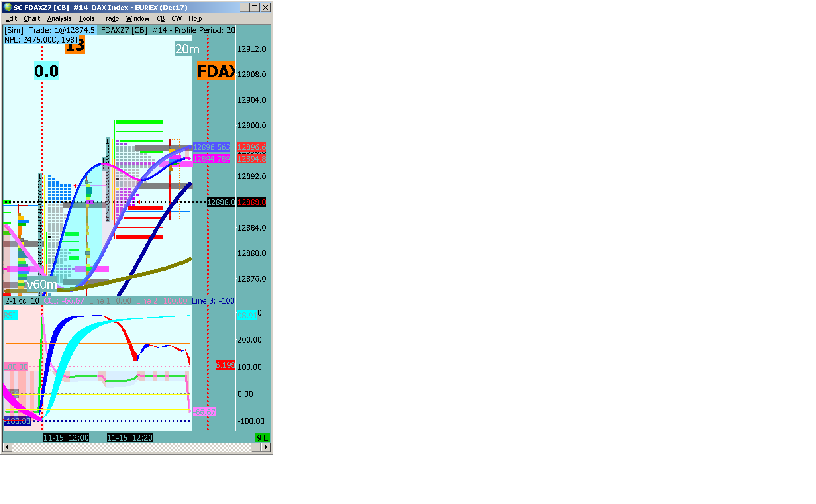Click the cyan RSI label
Viewport: 816px width, 504px height.
point(10,316)
